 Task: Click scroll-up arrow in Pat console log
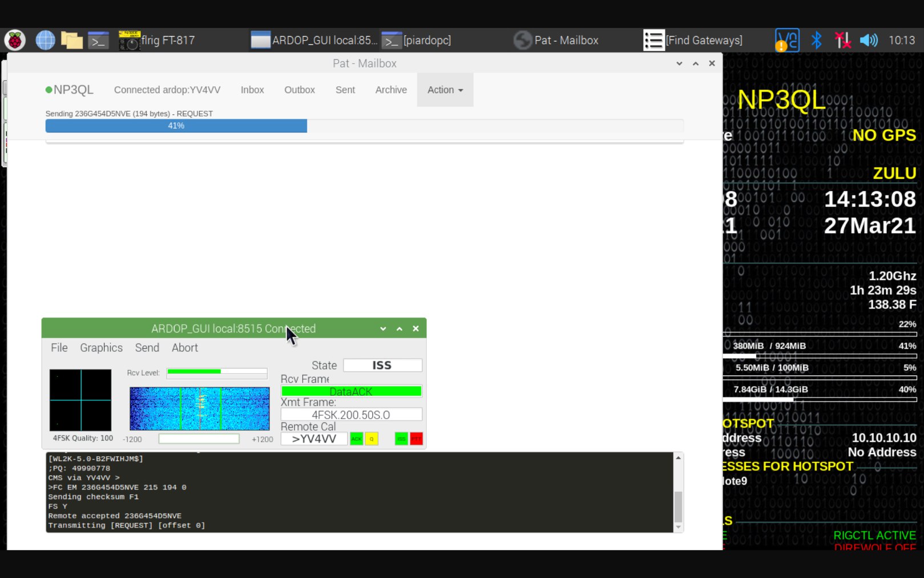(x=678, y=457)
